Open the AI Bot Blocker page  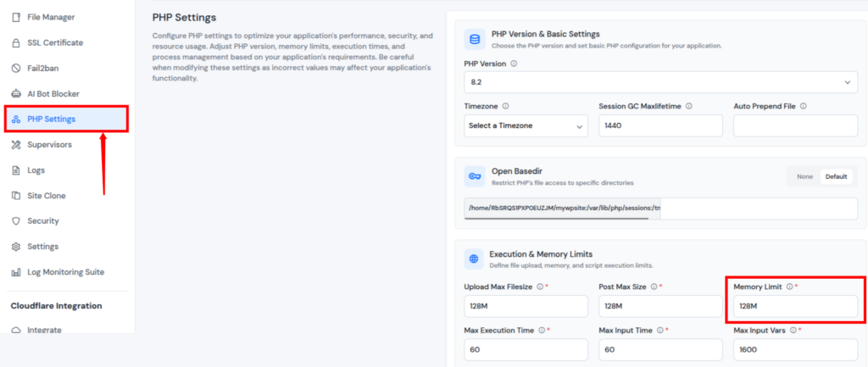click(53, 93)
